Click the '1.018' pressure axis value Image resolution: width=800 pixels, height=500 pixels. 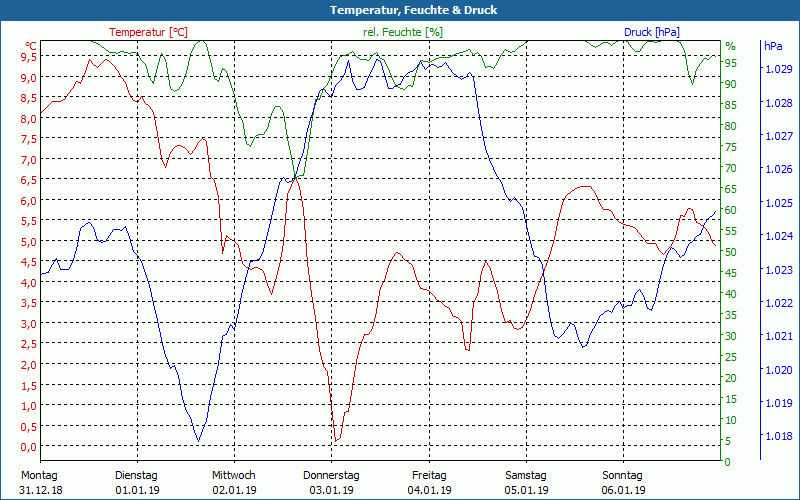pos(779,436)
